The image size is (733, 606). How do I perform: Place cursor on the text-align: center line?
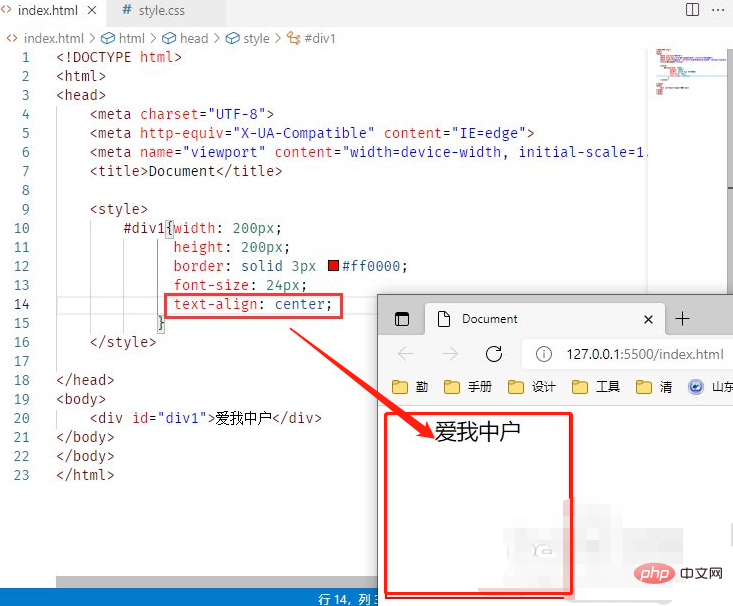tap(253, 304)
